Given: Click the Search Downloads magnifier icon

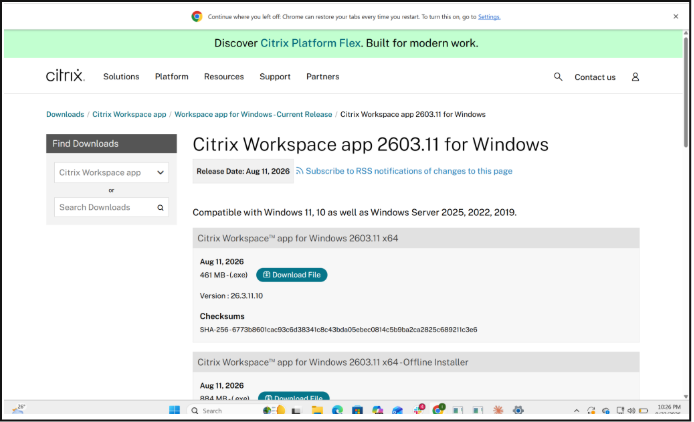Looking at the screenshot, I should [x=160, y=207].
